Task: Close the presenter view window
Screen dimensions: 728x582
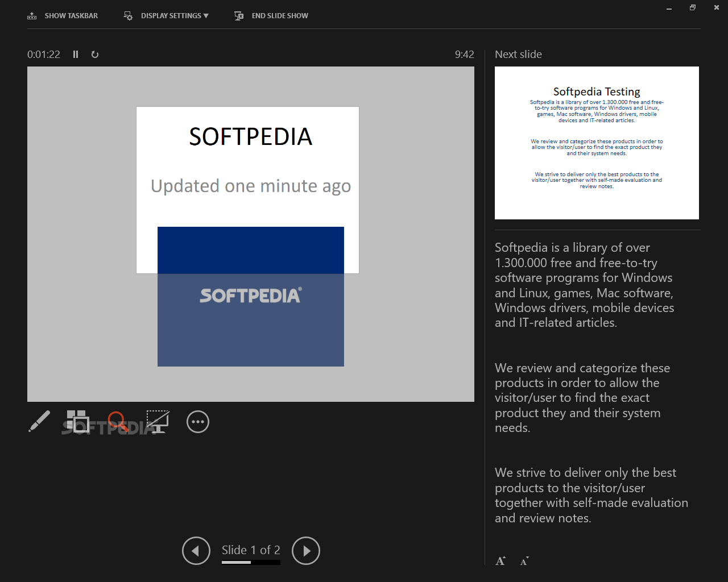Action: click(x=716, y=8)
